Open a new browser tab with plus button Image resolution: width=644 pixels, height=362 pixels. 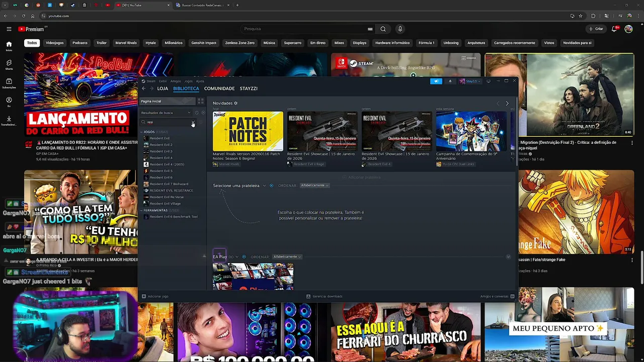237,5
